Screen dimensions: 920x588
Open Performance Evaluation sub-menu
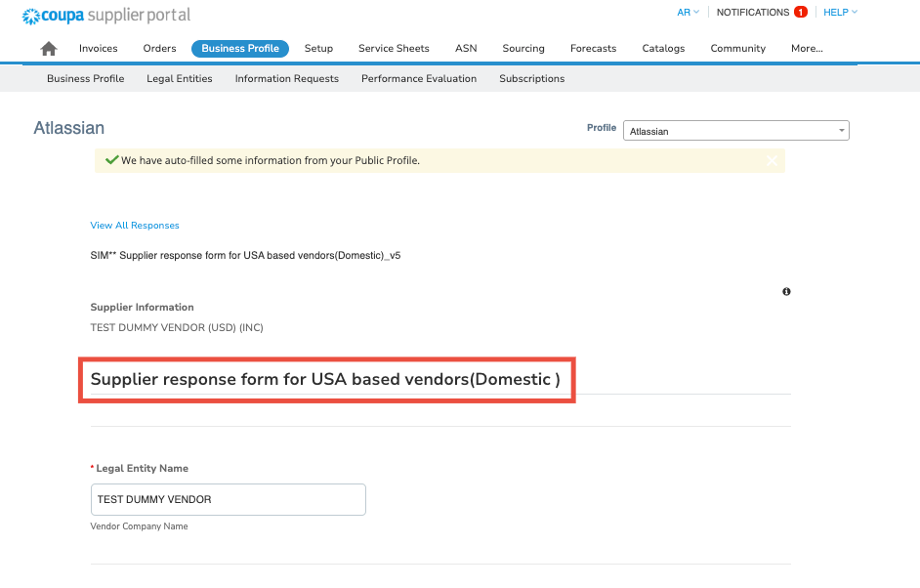(419, 79)
